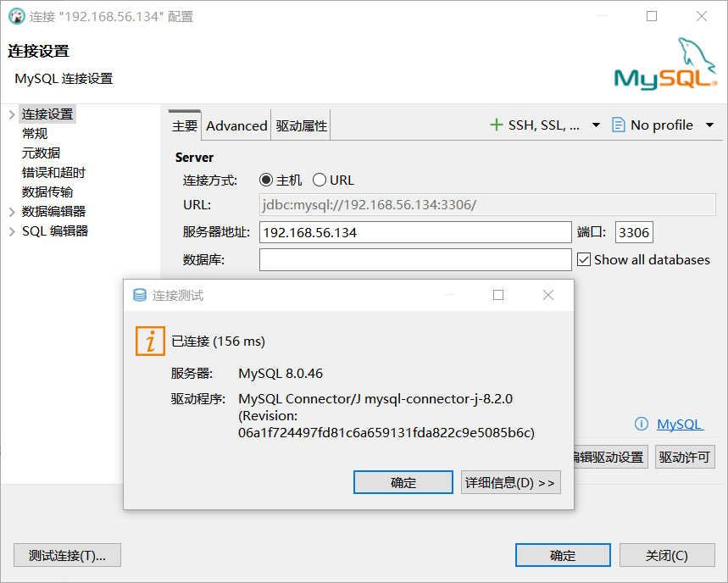Click the 数据库 input field
Image resolution: width=728 pixels, height=583 pixels.
pyautogui.click(x=415, y=259)
